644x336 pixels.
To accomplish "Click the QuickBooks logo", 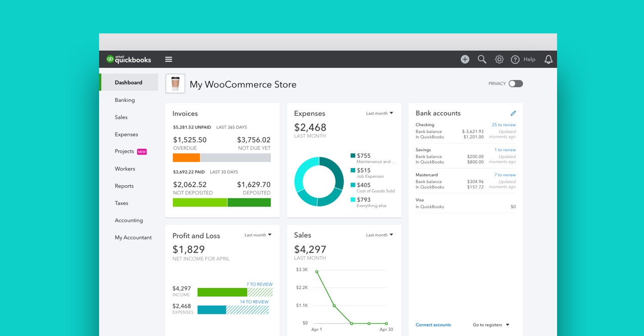I will pyautogui.click(x=128, y=59).
